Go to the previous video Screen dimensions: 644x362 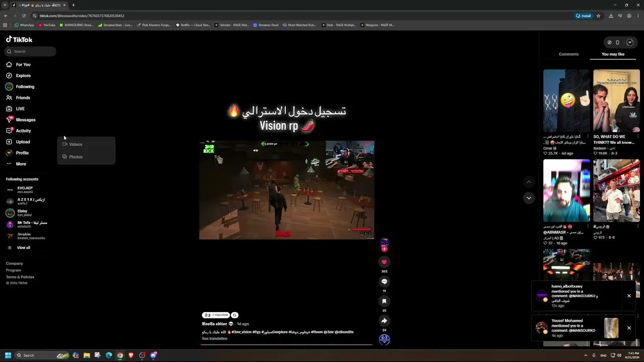(528, 182)
